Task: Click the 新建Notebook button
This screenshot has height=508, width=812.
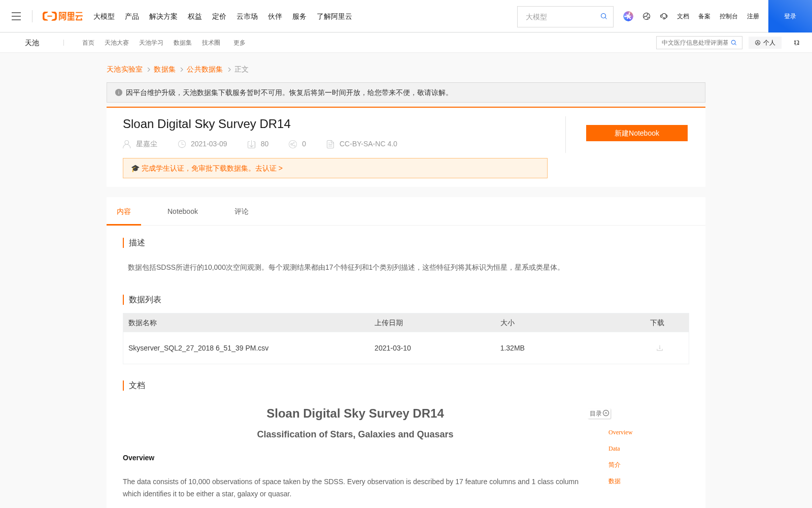Action: click(x=637, y=133)
